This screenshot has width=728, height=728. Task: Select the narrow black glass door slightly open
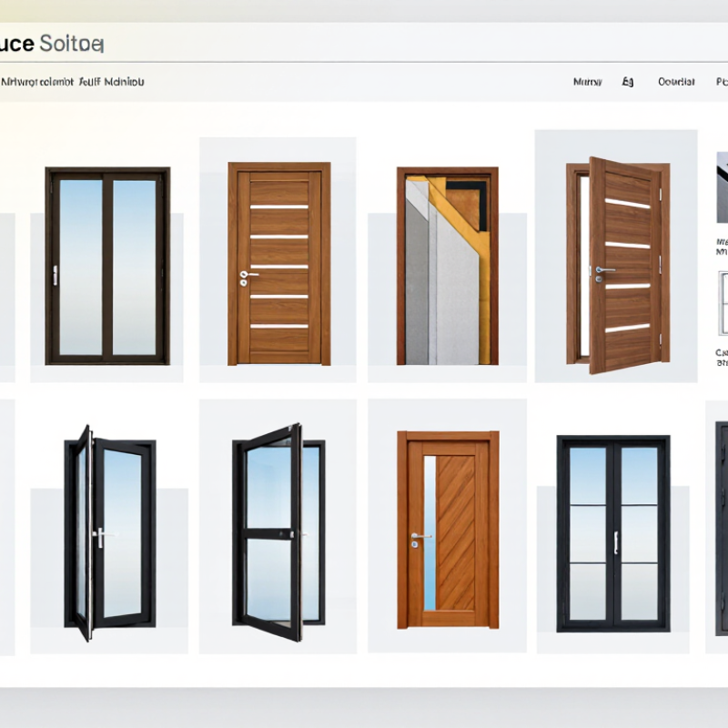[x=109, y=533]
